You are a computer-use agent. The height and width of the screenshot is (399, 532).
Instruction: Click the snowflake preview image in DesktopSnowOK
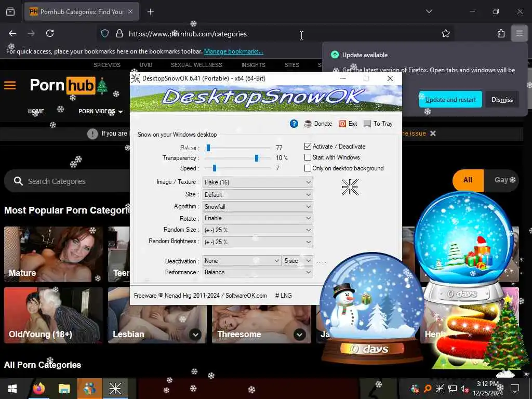350,187
